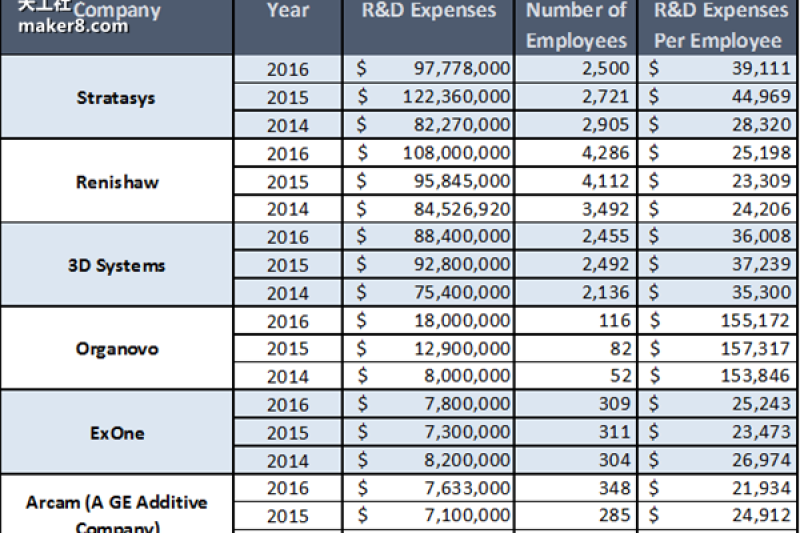Select the Organovo company cell

pos(116,349)
